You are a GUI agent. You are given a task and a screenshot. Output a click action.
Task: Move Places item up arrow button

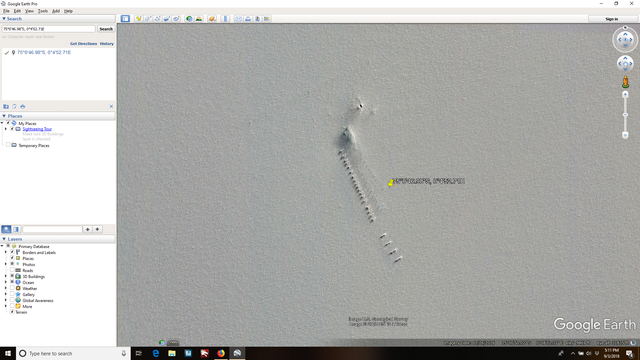pos(87,229)
